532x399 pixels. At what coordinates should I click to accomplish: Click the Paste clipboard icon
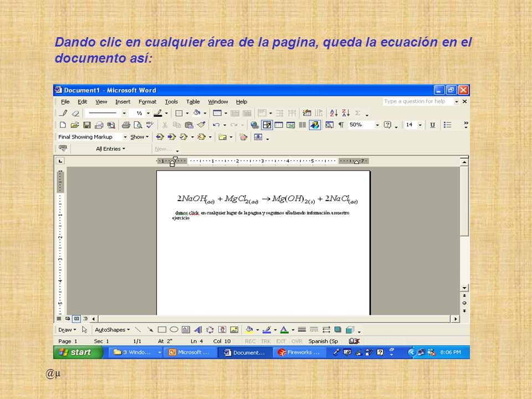[189, 125]
